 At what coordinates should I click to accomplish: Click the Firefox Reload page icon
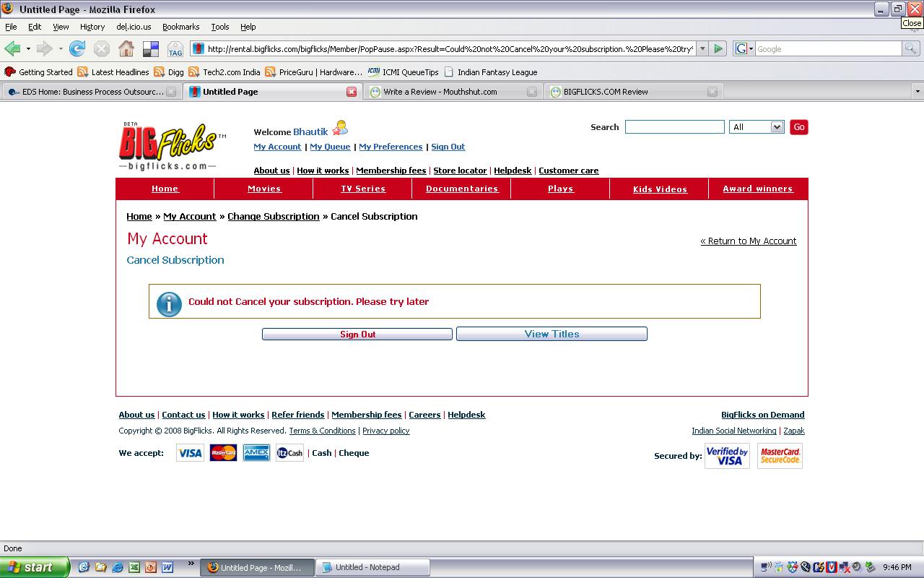pyautogui.click(x=77, y=49)
